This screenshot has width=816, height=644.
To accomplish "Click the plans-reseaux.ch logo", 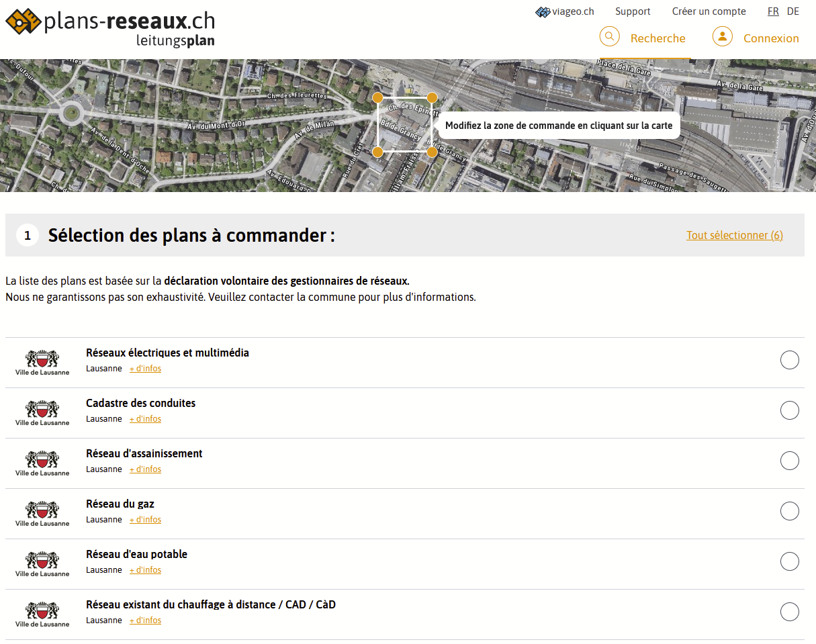I will 110,27.
